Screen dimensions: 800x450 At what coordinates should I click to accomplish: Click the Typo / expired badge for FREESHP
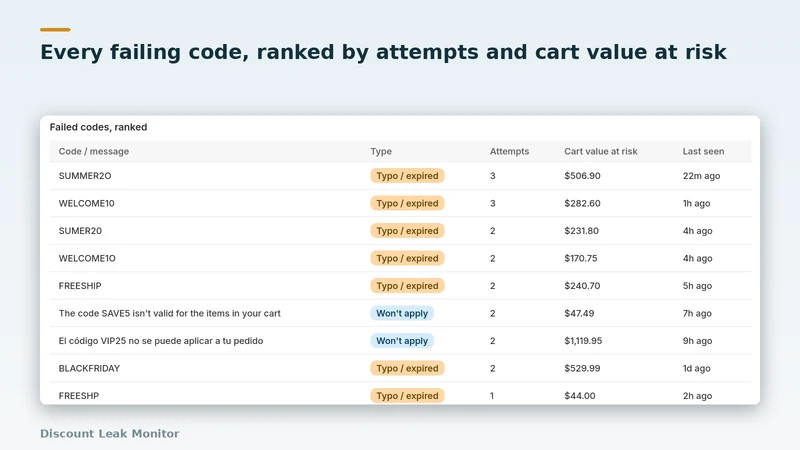[407, 396]
